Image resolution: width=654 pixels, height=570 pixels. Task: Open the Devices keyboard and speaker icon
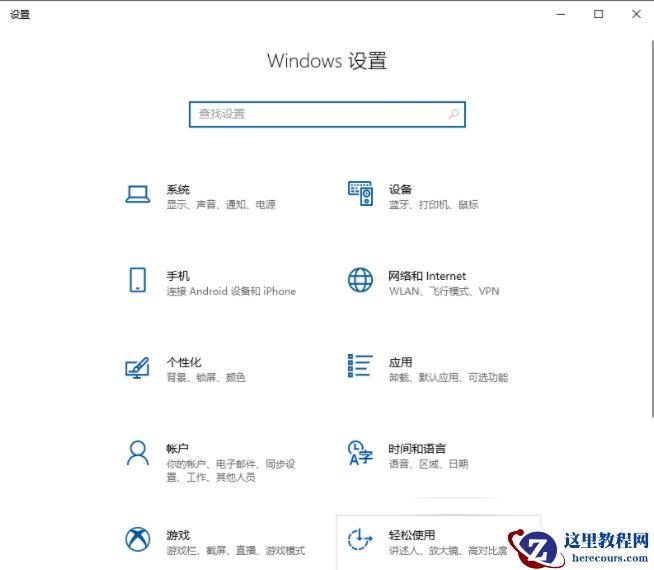[360, 193]
